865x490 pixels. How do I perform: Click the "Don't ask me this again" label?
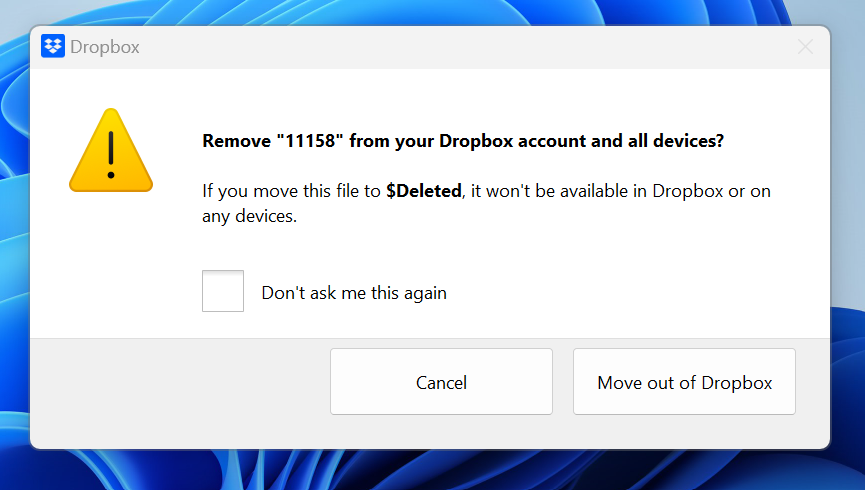point(354,293)
